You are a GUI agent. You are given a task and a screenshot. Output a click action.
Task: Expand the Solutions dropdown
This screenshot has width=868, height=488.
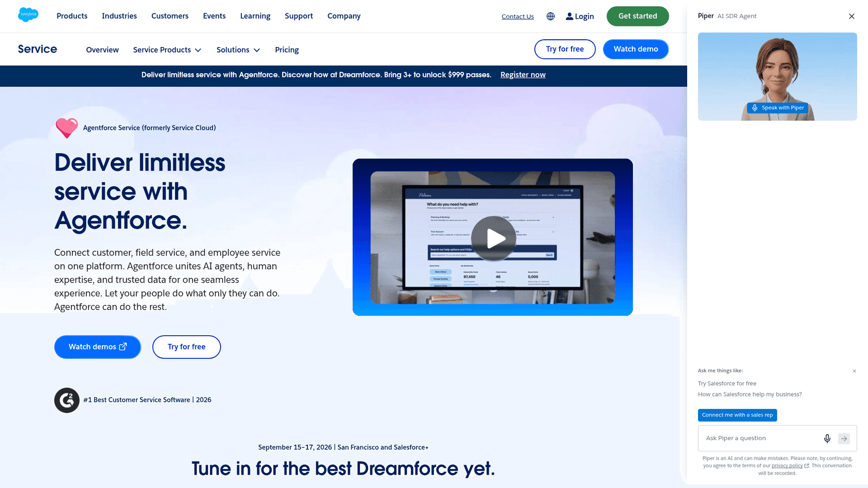(x=238, y=50)
